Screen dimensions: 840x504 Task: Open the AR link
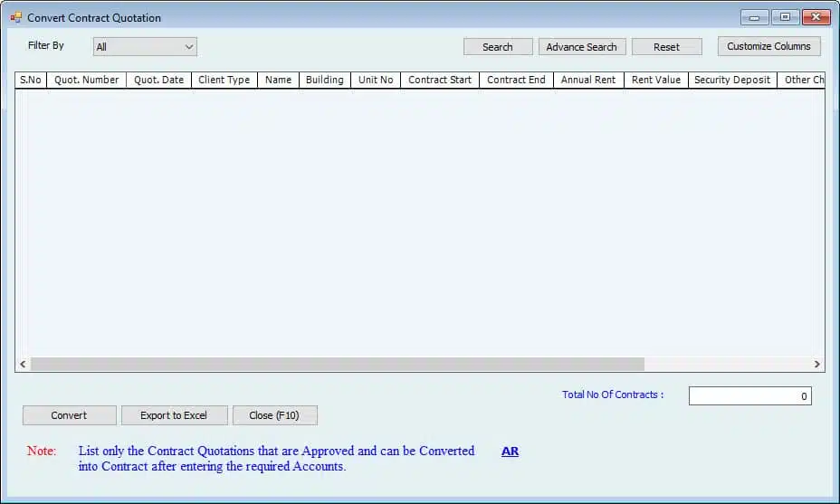[x=510, y=451]
